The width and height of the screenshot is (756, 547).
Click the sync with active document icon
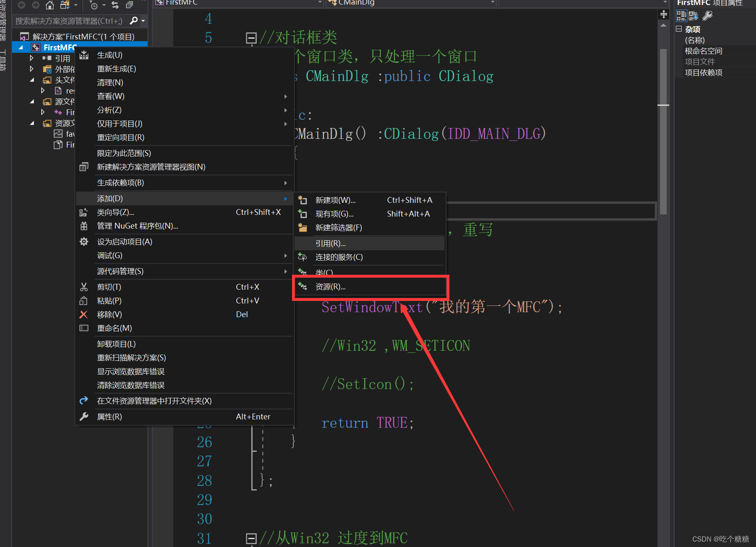pyautogui.click(x=115, y=5)
